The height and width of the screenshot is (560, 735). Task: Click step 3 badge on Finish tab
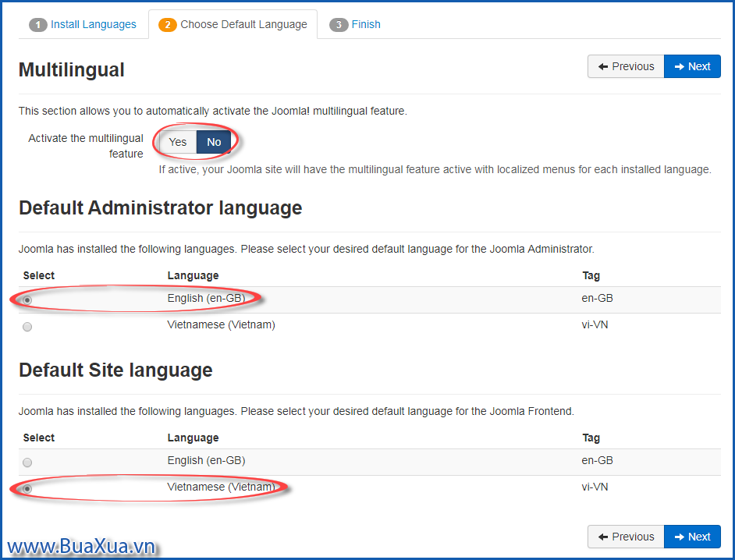pos(339,25)
